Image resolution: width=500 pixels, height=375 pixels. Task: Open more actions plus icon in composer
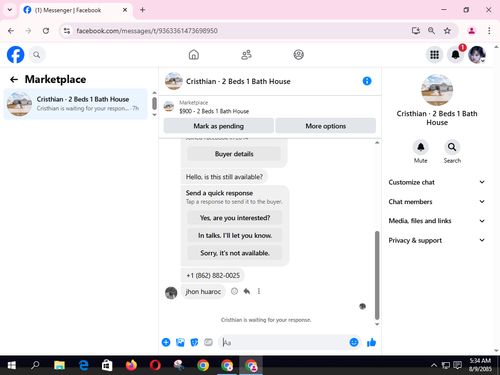coord(166,342)
